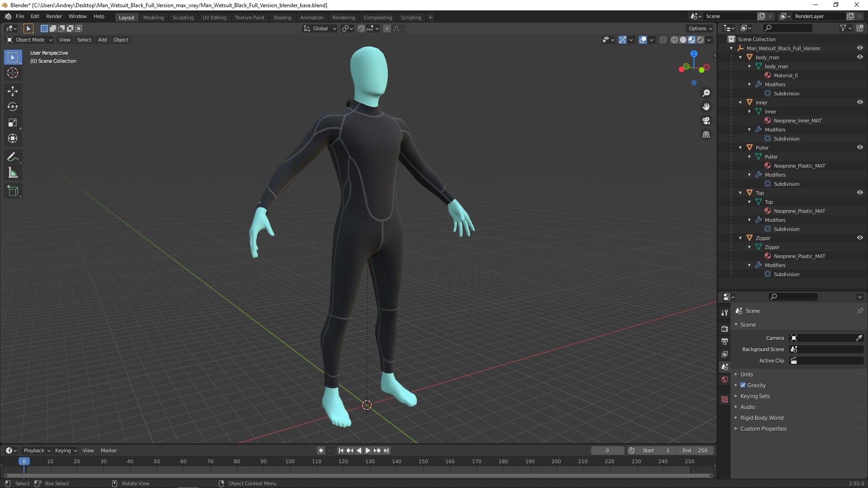Open the Add menu in viewport
Viewport: 868px width, 488px height.
click(x=102, y=40)
